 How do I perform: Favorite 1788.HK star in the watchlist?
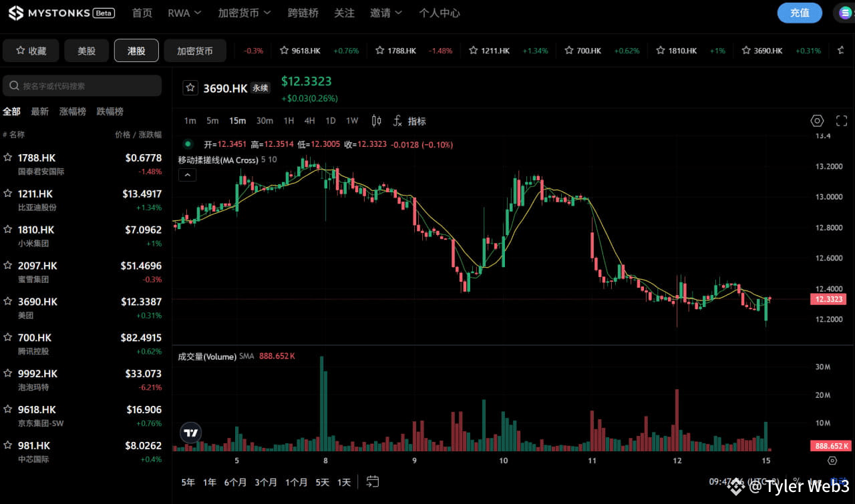click(x=8, y=158)
